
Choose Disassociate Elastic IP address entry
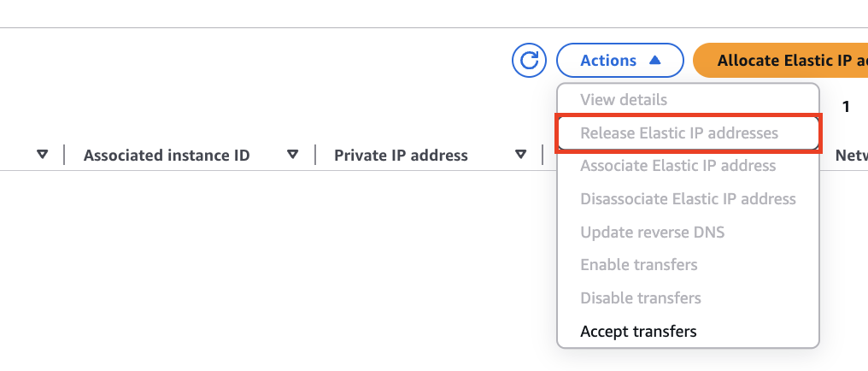tap(688, 199)
